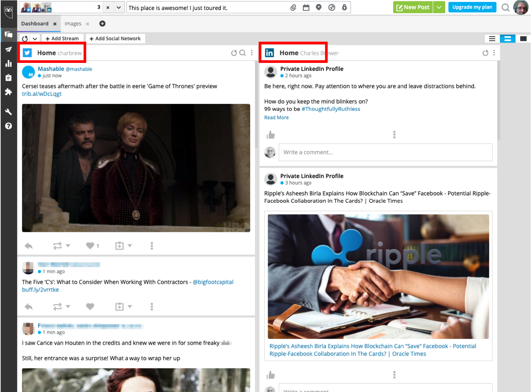Expand the selected profiles picker dropdown
Viewport: 532px width, 392px height.
point(119,7)
